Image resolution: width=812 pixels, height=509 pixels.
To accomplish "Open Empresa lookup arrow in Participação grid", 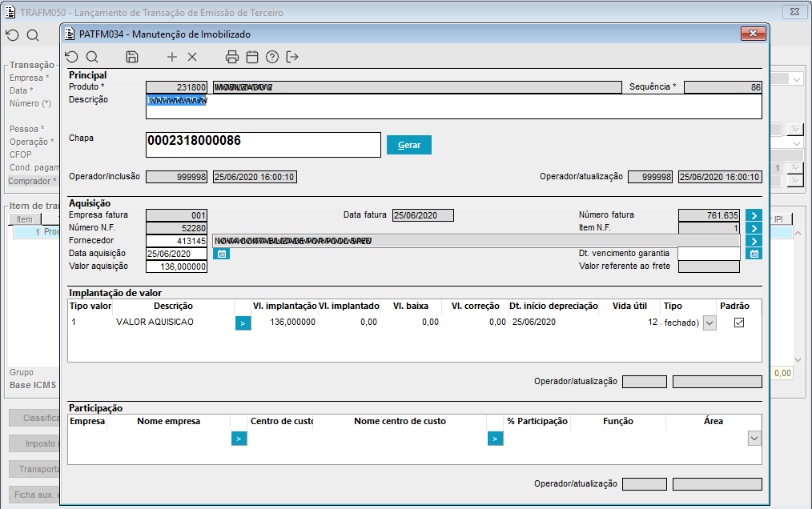I will coord(239,439).
